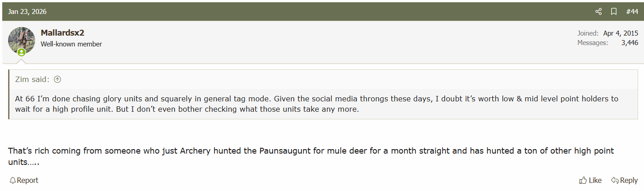Screen dimensions: 644x191
Task: Click the green online status badge
Action: [21, 52]
